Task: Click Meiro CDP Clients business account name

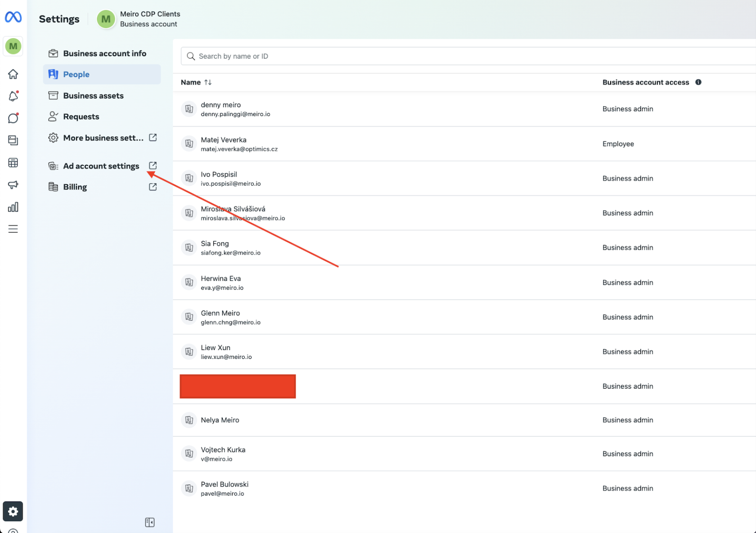Action: click(x=150, y=14)
